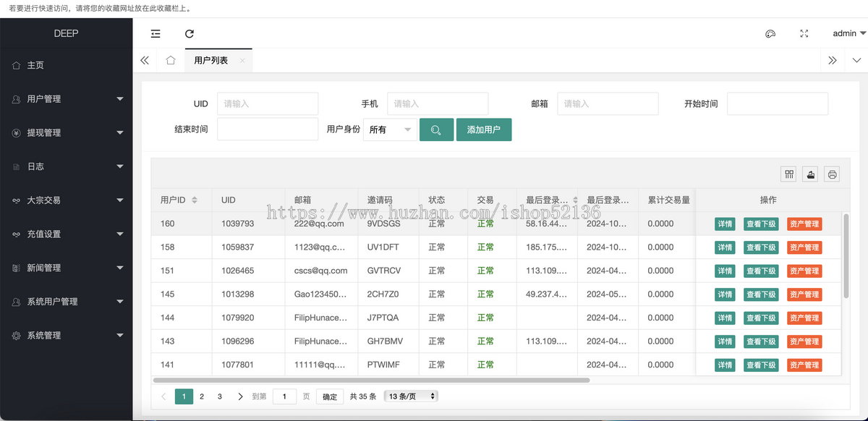Expand the 用户管理 sidebar menu
The height and width of the screenshot is (421, 868).
[67, 99]
